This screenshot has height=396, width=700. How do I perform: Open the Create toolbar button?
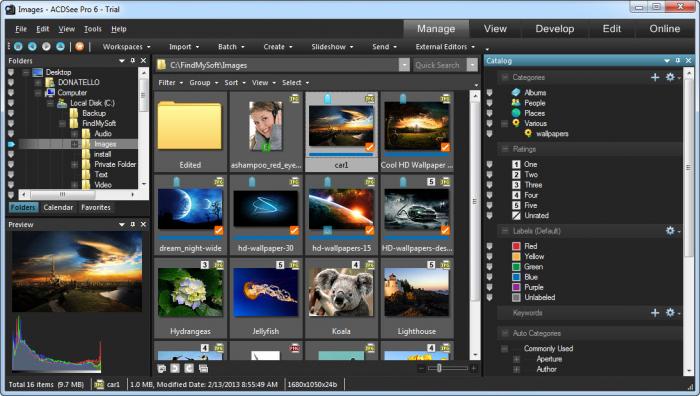coord(278,46)
